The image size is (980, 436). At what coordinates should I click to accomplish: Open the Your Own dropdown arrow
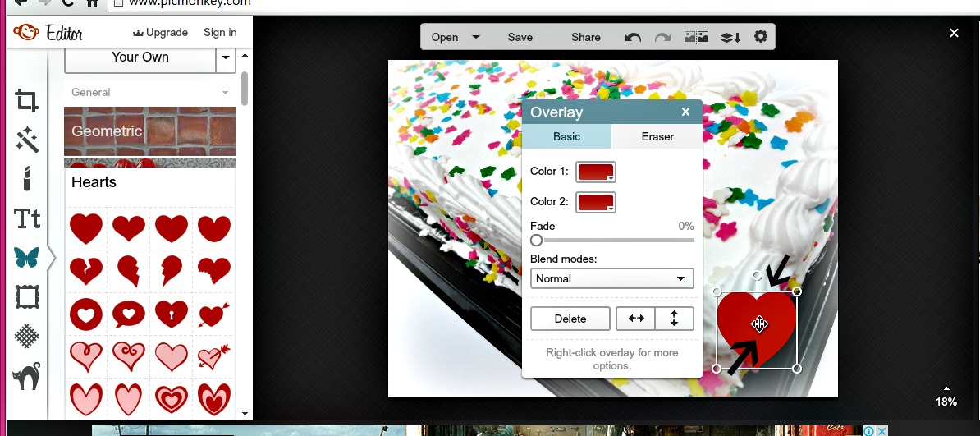tap(226, 59)
